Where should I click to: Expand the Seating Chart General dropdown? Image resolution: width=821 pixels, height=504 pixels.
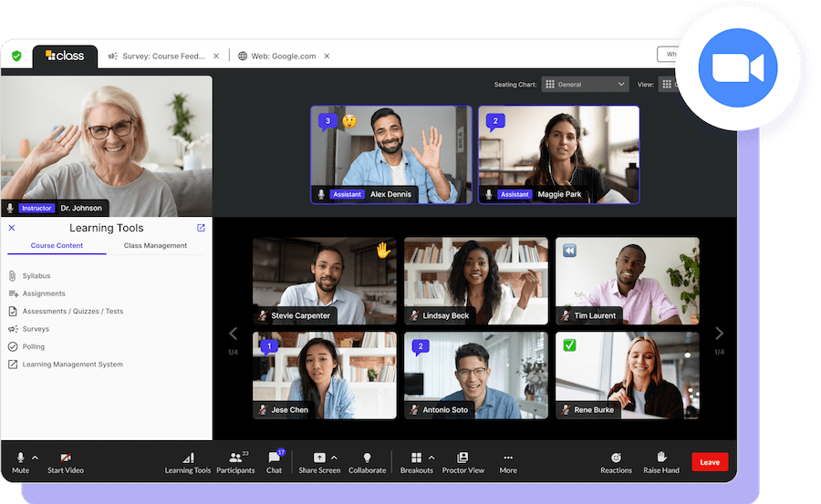[586, 85]
